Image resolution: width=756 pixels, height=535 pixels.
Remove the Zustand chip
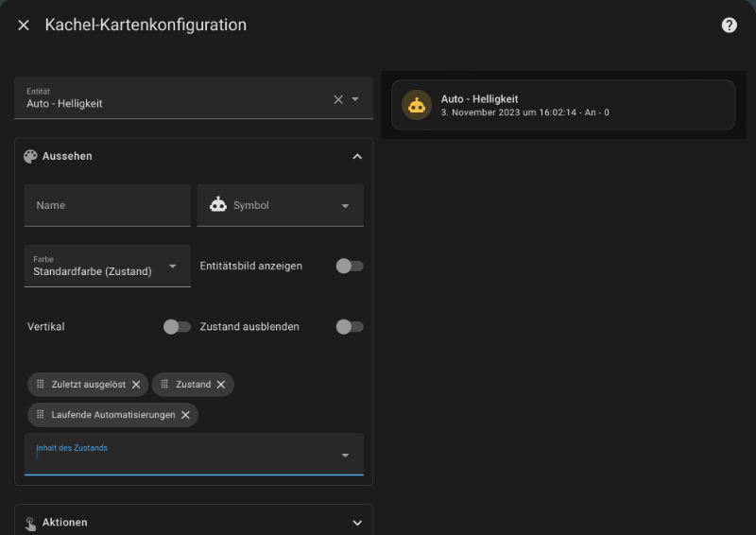[x=221, y=385]
